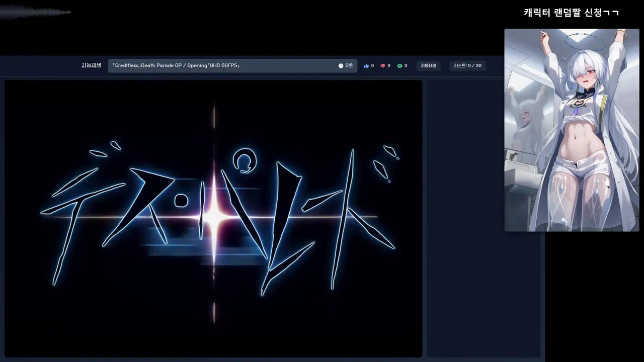
Task: Click the 자동재생 label left of title
Action: [x=91, y=65]
